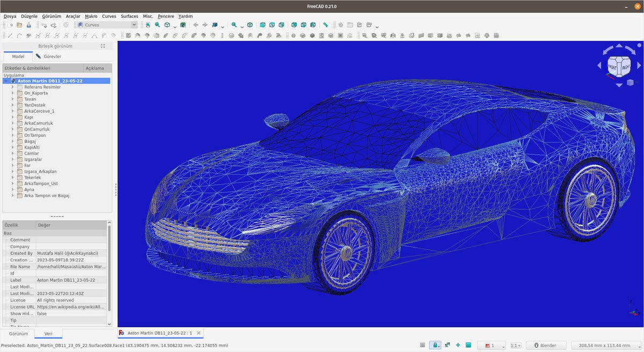Activate the Measure distance ruler icon

[x=325, y=25]
